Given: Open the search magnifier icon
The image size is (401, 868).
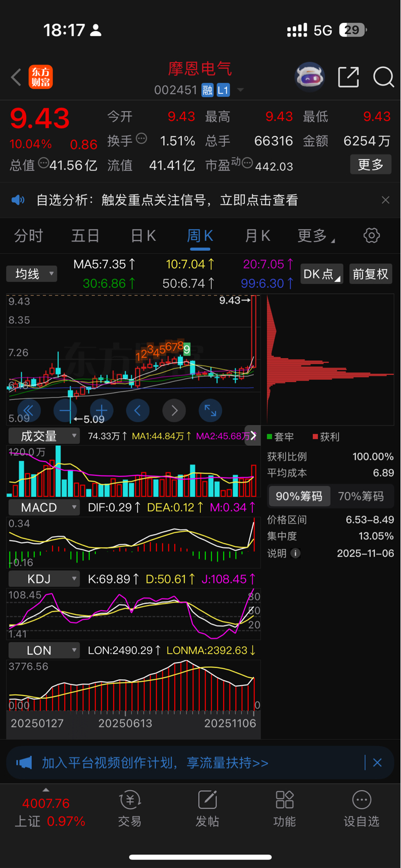Looking at the screenshot, I should (384, 77).
